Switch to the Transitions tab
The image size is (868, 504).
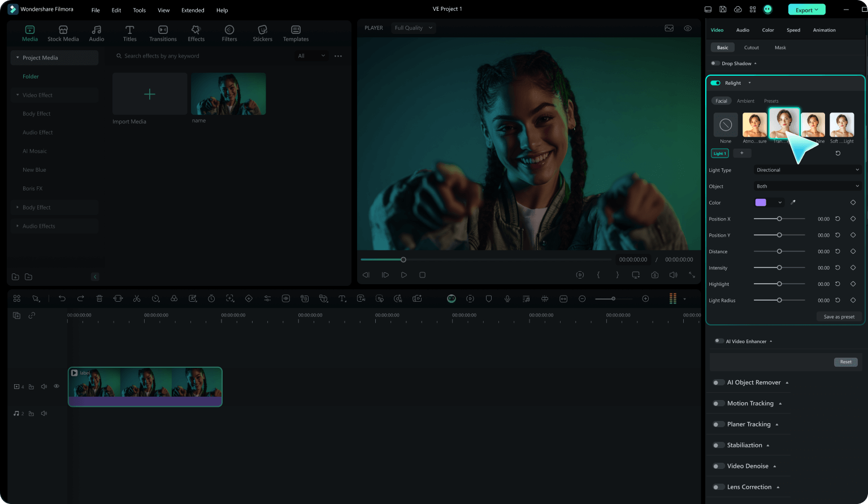pyautogui.click(x=163, y=33)
